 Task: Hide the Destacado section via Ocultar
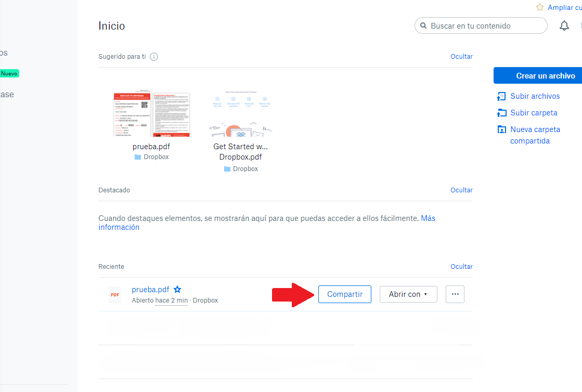[461, 190]
